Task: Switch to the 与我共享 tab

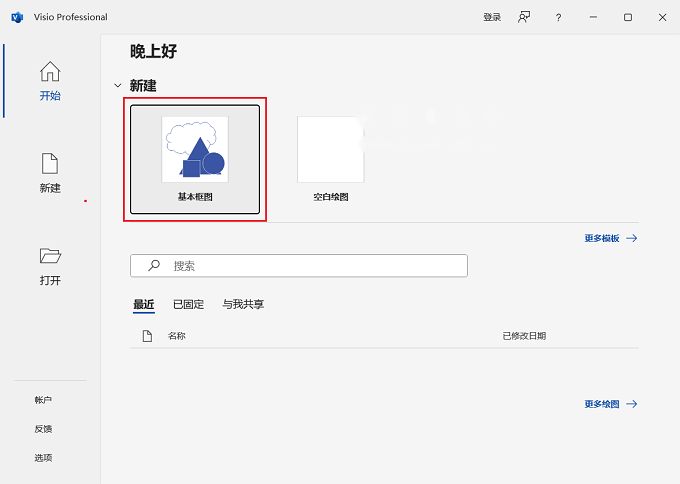Action: [243, 304]
